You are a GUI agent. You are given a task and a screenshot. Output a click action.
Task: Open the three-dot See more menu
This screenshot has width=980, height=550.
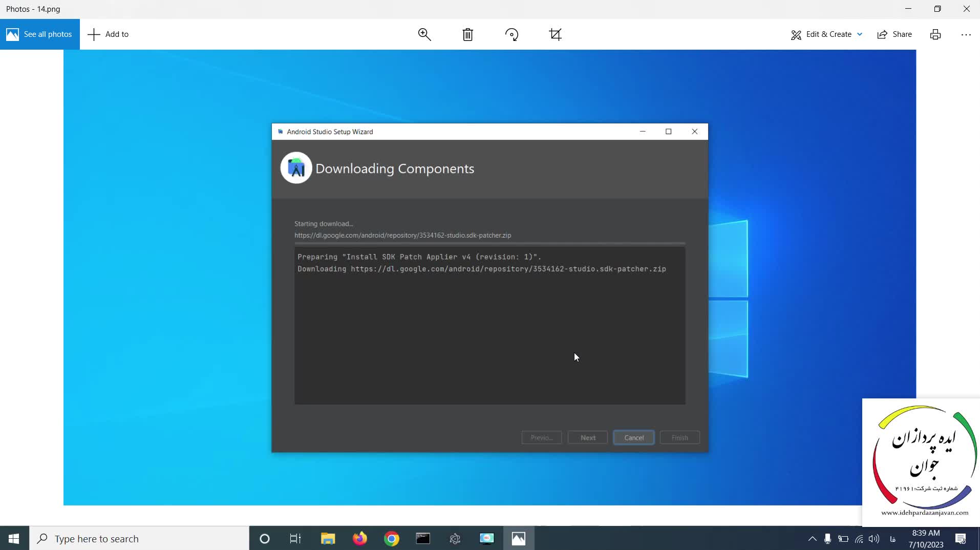[x=966, y=34]
